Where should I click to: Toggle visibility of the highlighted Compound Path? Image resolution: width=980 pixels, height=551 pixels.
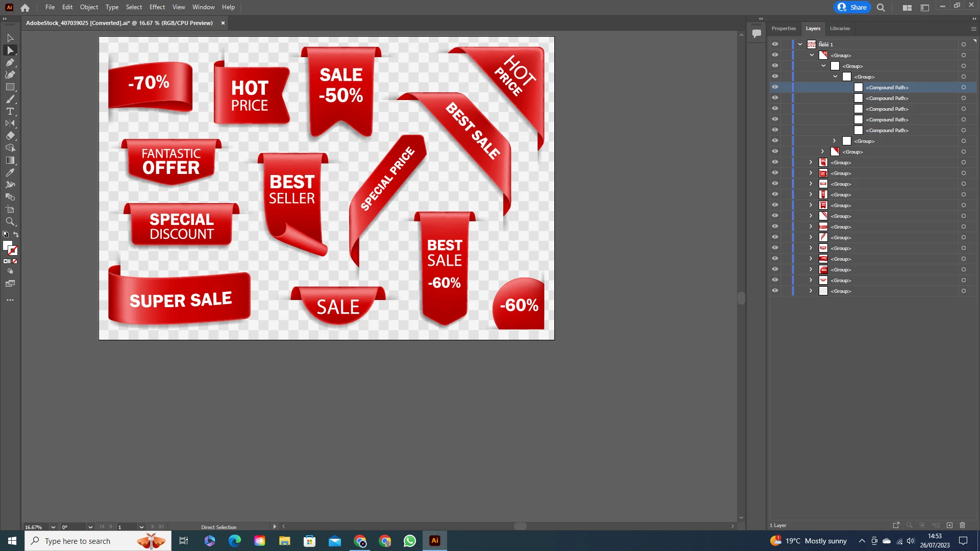(775, 87)
